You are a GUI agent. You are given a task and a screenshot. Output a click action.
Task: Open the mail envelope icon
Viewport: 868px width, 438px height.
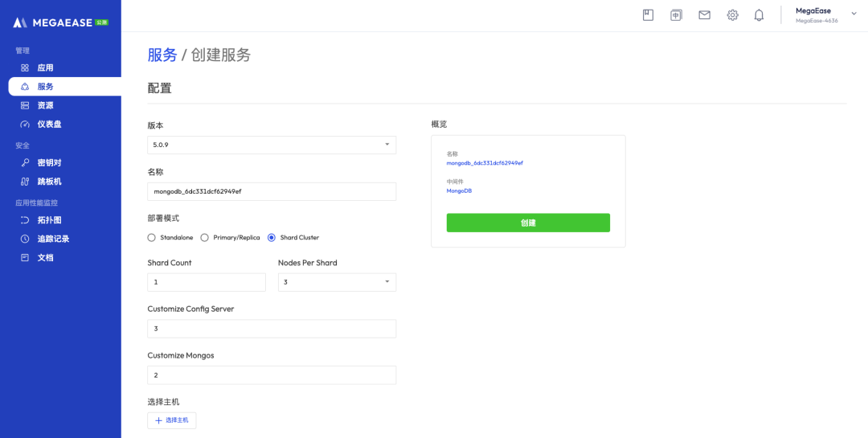[704, 15]
